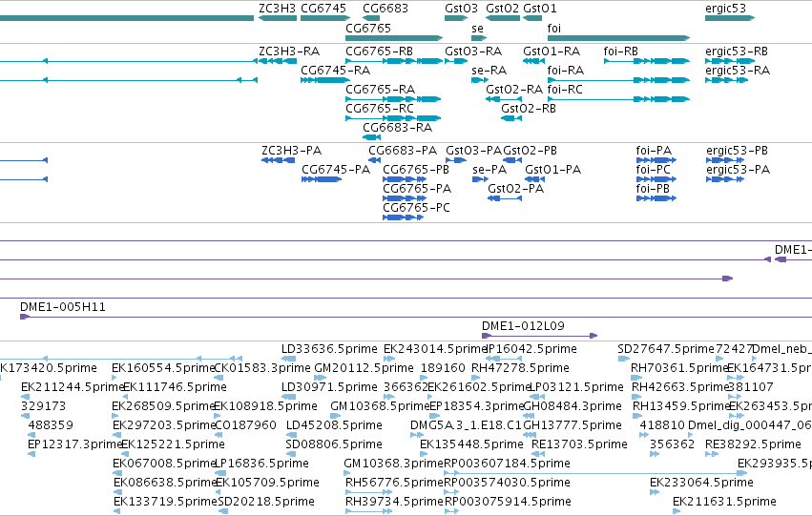Image resolution: width=812 pixels, height=516 pixels.
Task: Select the CG6765-RC transcript label
Action: coord(380,109)
